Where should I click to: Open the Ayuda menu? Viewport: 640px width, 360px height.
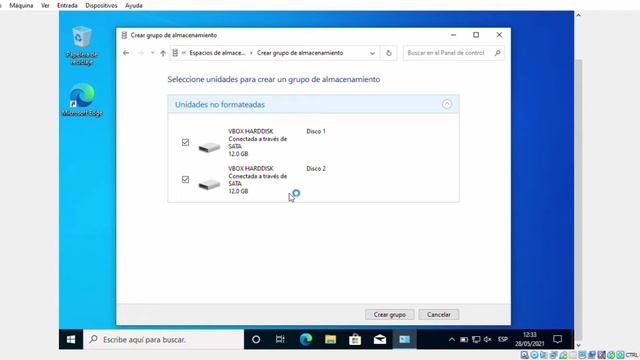click(133, 5)
